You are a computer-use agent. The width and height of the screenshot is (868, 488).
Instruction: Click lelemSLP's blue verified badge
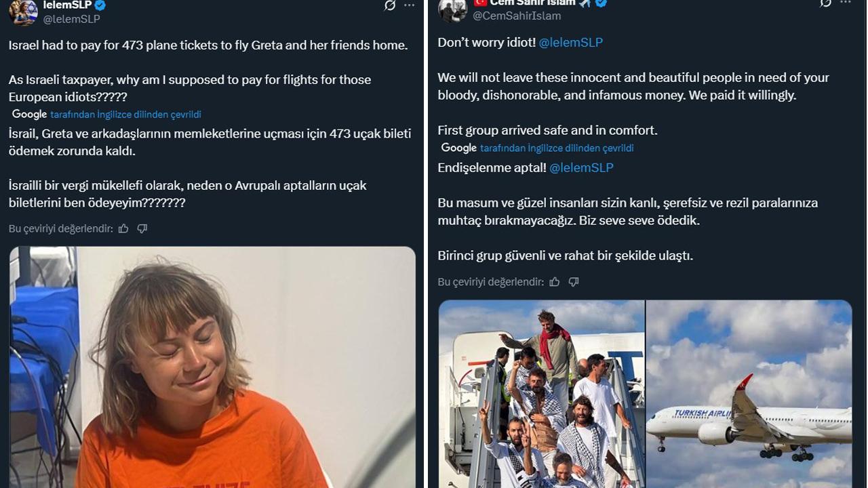pyautogui.click(x=100, y=5)
